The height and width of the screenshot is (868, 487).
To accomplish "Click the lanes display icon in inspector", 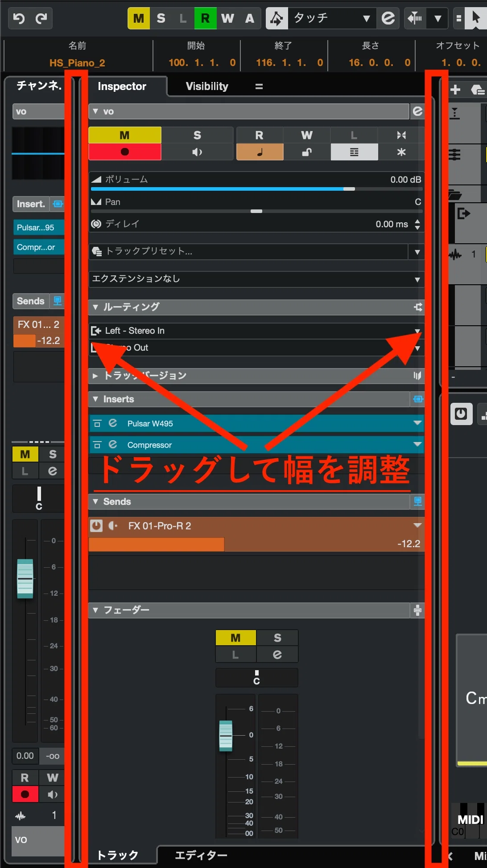I will 354,152.
